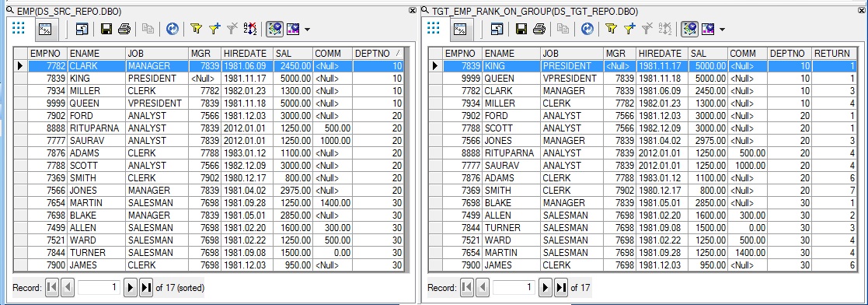Select TURNER name cell in EMP panel
Viewport: 868px width, 305px height.
(96, 253)
